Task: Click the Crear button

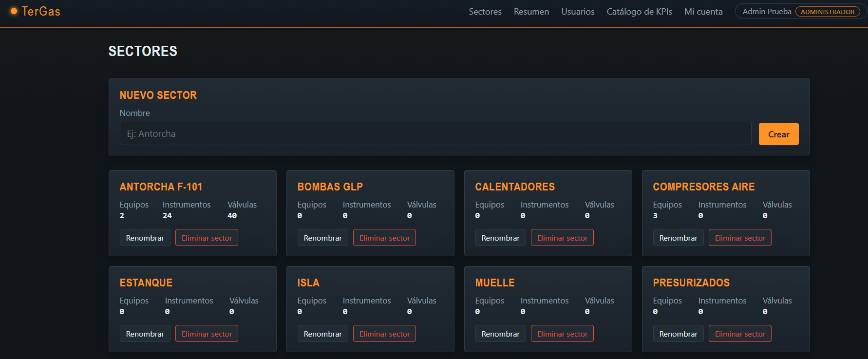Action: [778, 134]
